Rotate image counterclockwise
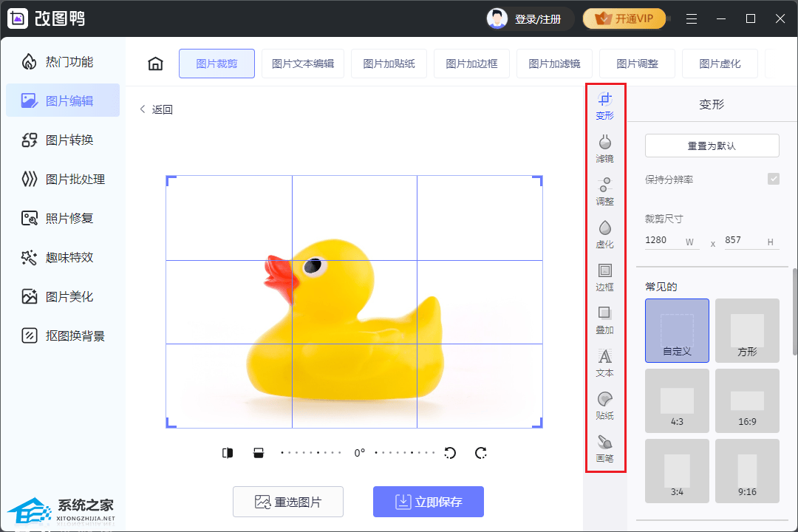Image resolution: width=798 pixels, height=532 pixels. coord(450,453)
